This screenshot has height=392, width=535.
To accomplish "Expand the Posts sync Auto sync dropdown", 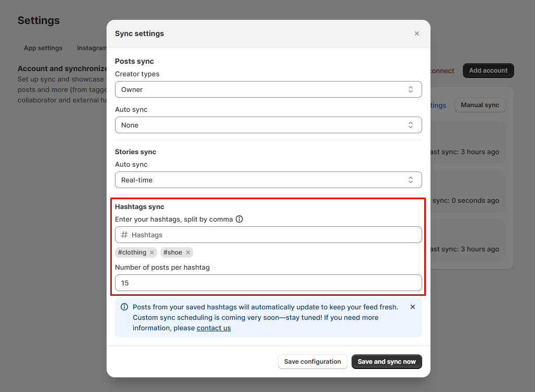I will click(x=268, y=125).
